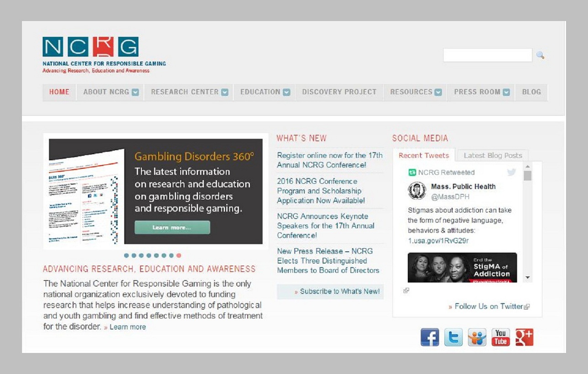Click the Mass. Public Health avatar
The width and height of the screenshot is (588, 374).
[417, 191]
